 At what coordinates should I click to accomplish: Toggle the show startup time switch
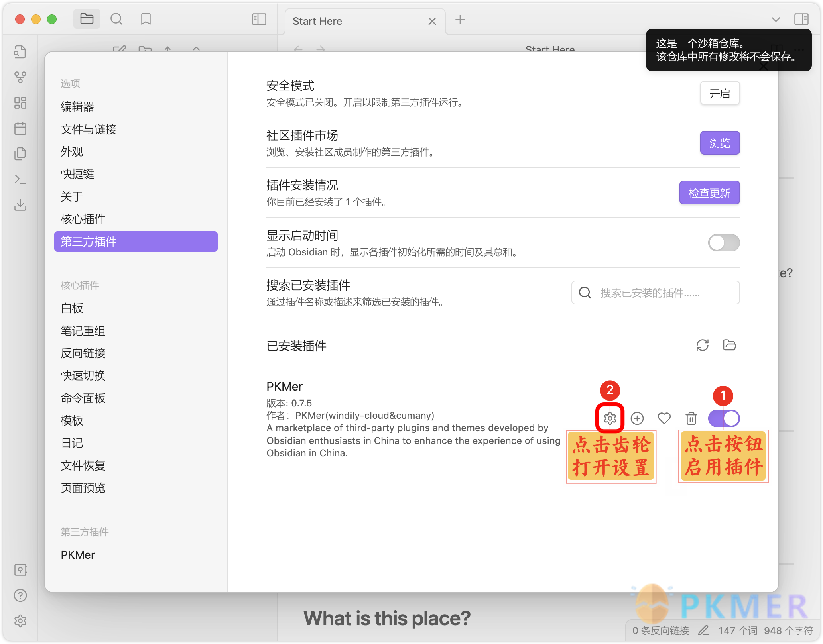[724, 243]
